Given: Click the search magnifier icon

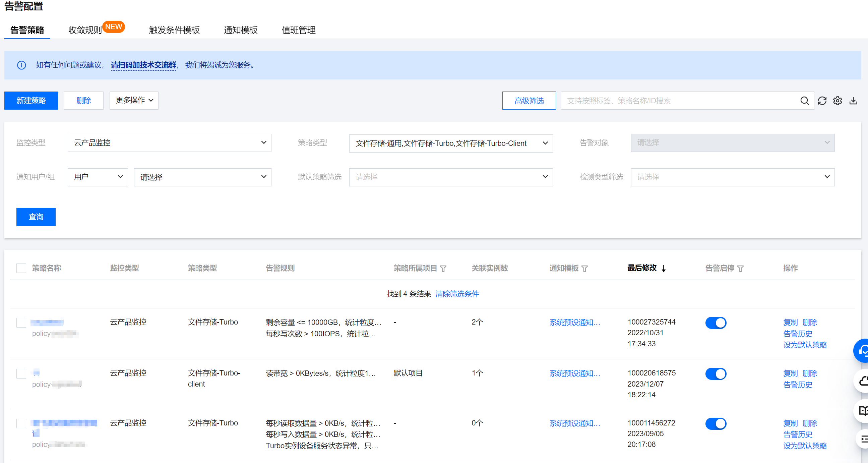Looking at the screenshot, I should (x=804, y=101).
